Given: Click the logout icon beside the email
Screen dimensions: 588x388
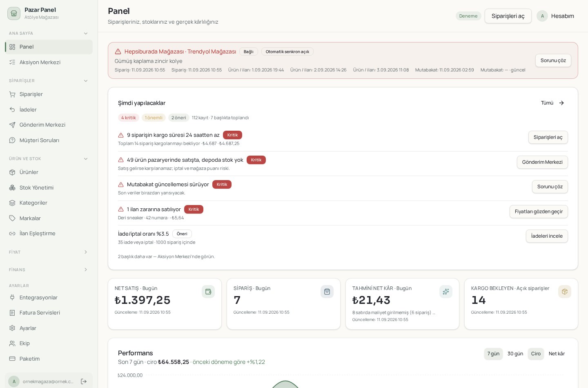Looking at the screenshot, I should (84, 381).
